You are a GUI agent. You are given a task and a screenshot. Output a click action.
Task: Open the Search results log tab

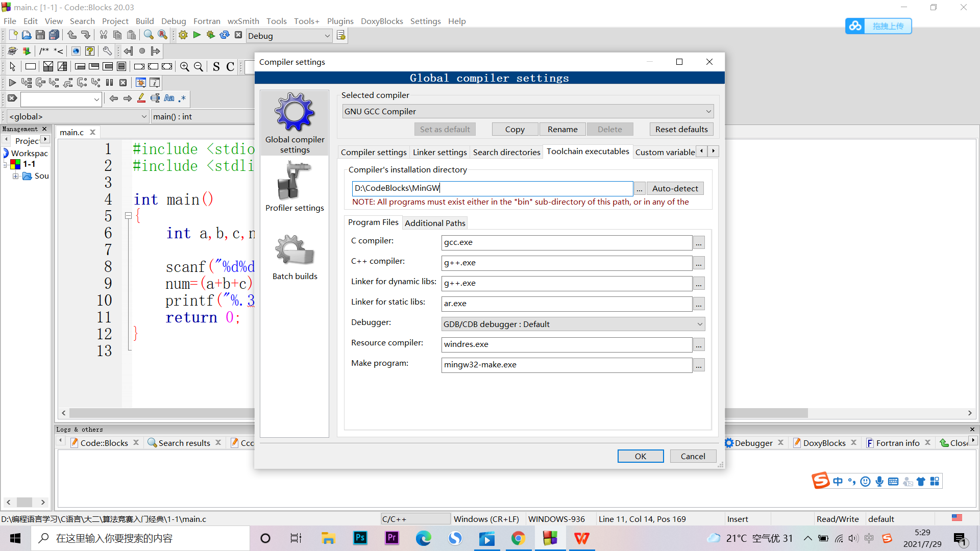tap(184, 443)
